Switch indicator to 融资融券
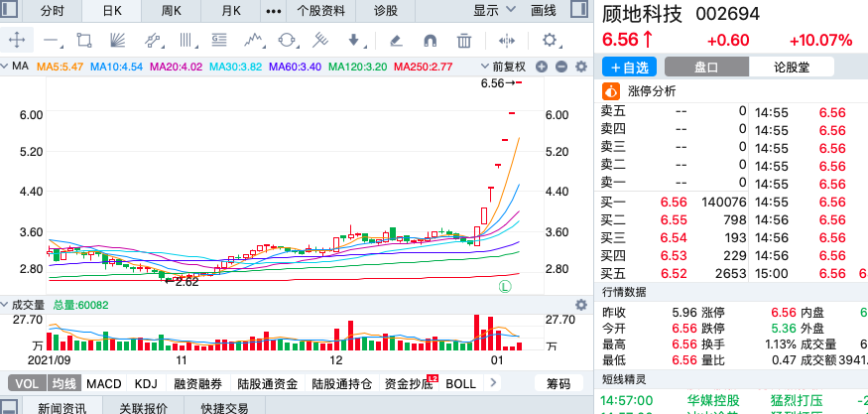The height and width of the screenshot is (414, 868). click(197, 383)
